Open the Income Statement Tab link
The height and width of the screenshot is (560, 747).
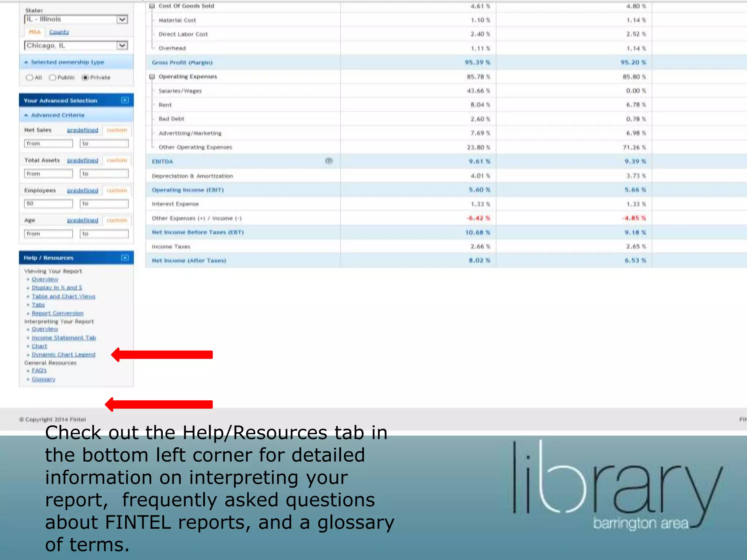(63, 338)
